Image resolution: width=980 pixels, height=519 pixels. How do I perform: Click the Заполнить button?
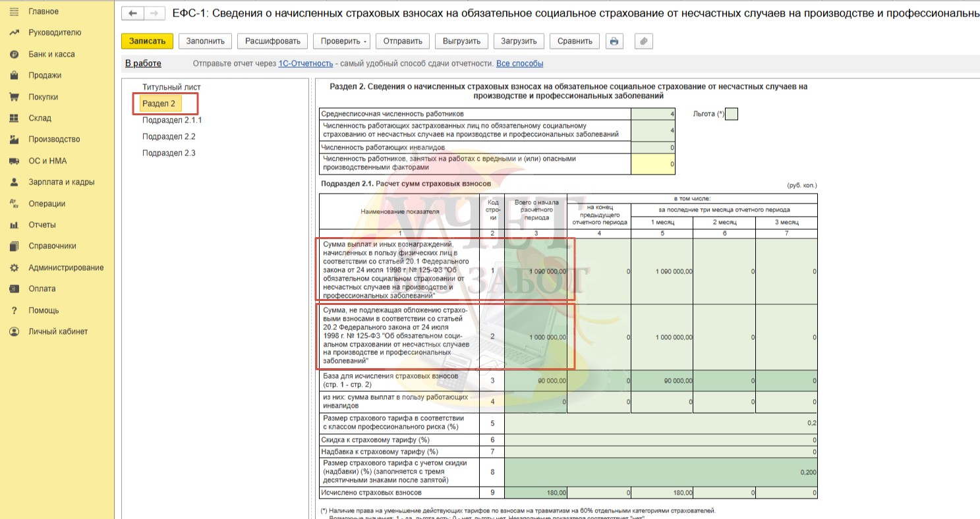click(205, 41)
